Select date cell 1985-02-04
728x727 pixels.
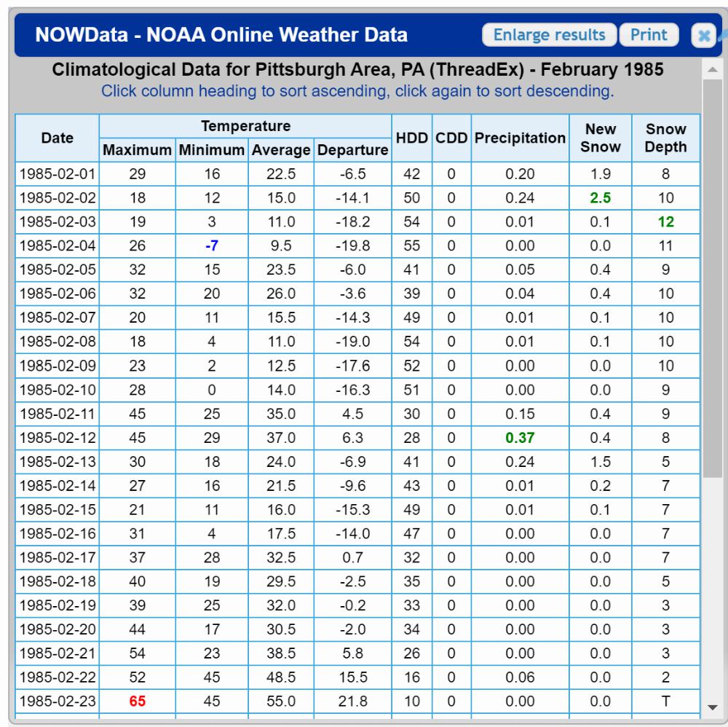coord(57,245)
